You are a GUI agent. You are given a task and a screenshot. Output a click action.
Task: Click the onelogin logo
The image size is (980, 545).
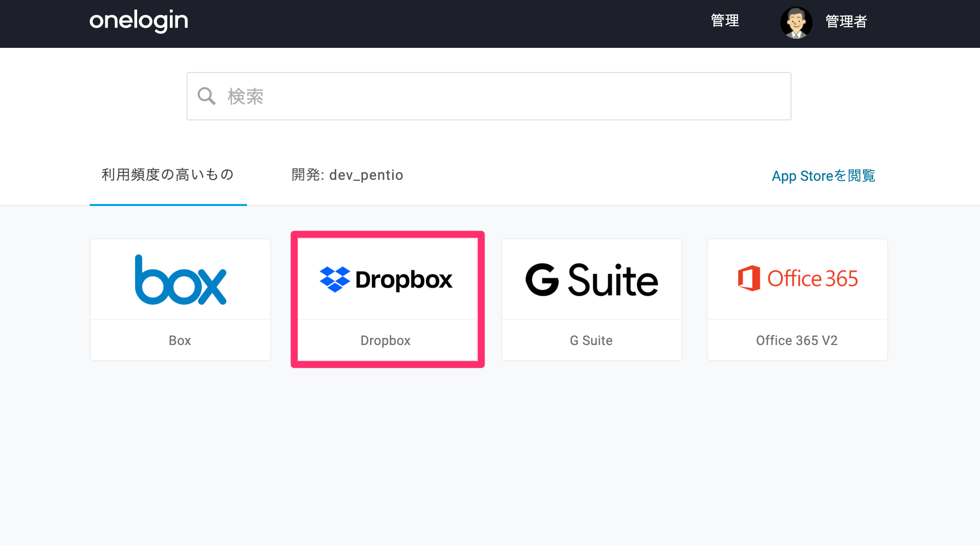(x=139, y=21)
